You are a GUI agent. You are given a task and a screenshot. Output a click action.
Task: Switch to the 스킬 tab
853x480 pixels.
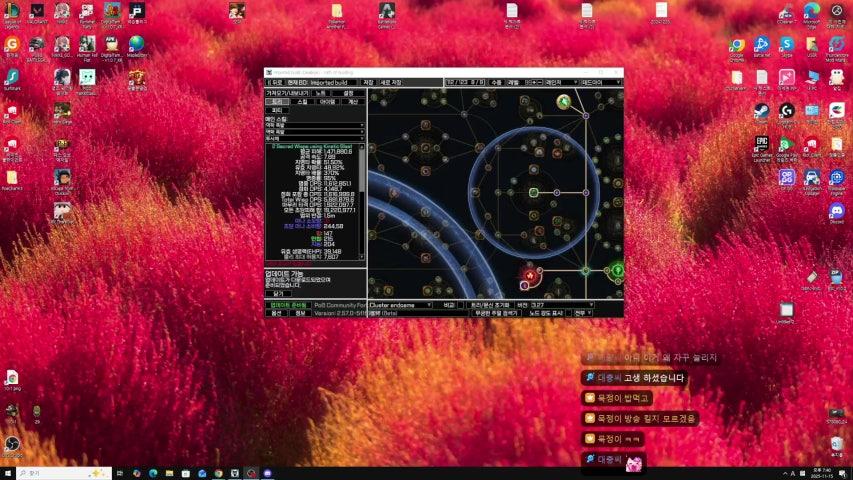(x=302, y=102)
